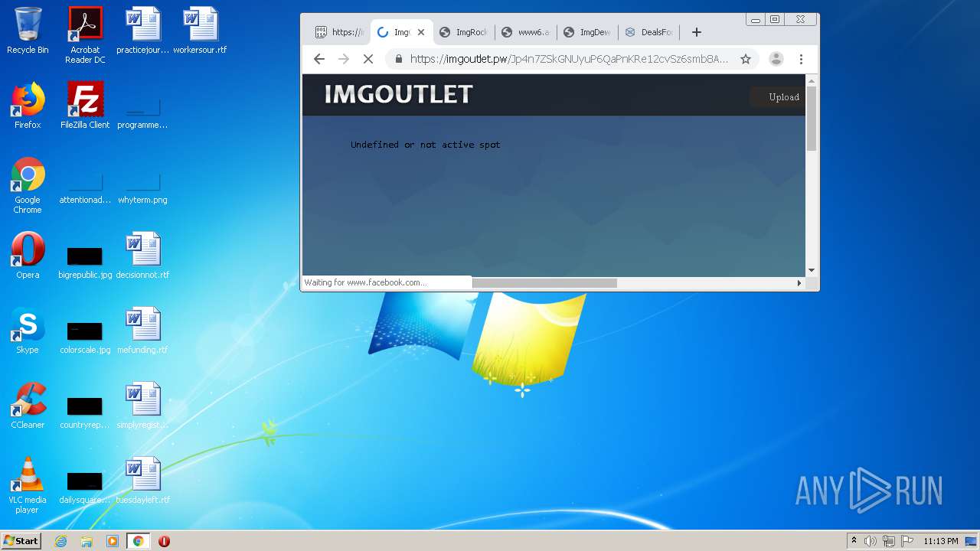980x551 pixels.
Task: Restore the Chrome window size
Action: click(x=775, y=19)
